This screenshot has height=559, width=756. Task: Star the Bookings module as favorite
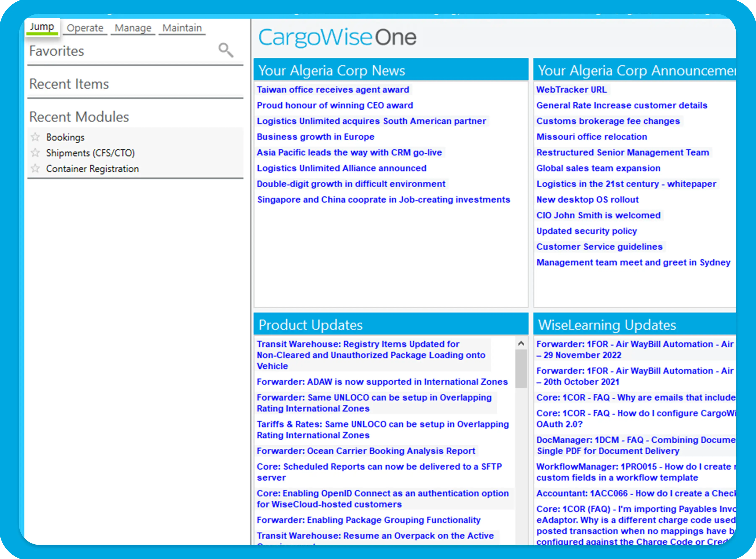pos(35,137)
